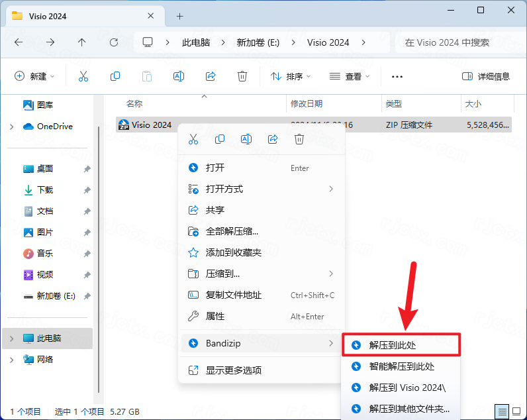The height and width of the screenshot is (420, 527).
Task: Expand the OneDrive tree node
Action: pyautogui.click(x=12, y=127)
